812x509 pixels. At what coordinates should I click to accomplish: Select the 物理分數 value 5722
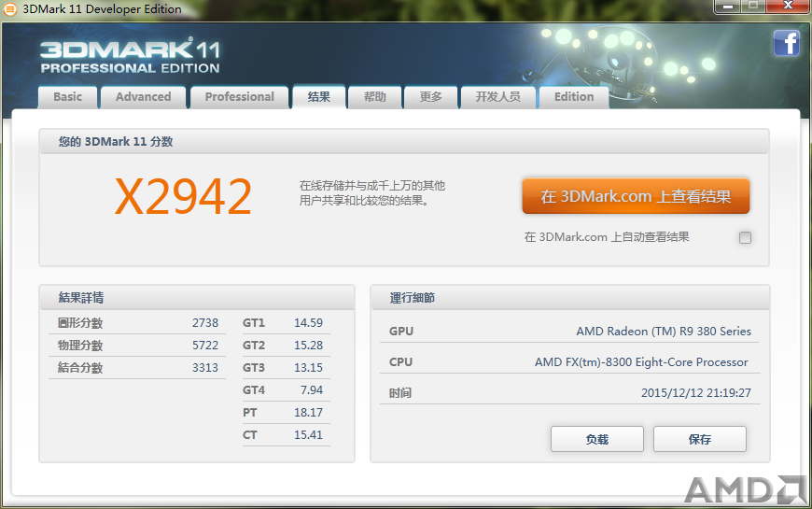pos(205,346)
